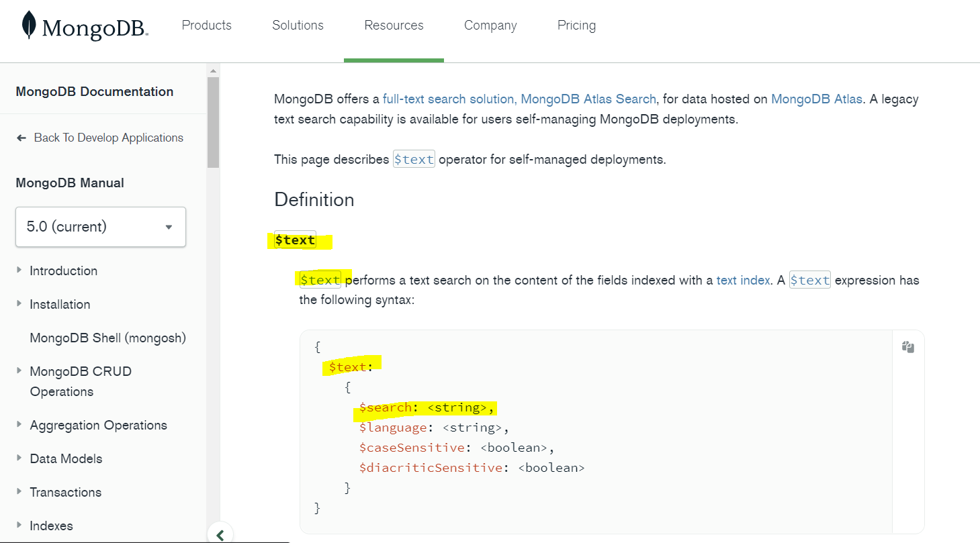Click the MongoDB Manual heading
The width and height of the screenshot is (980, 543).
tap(70, 183)
